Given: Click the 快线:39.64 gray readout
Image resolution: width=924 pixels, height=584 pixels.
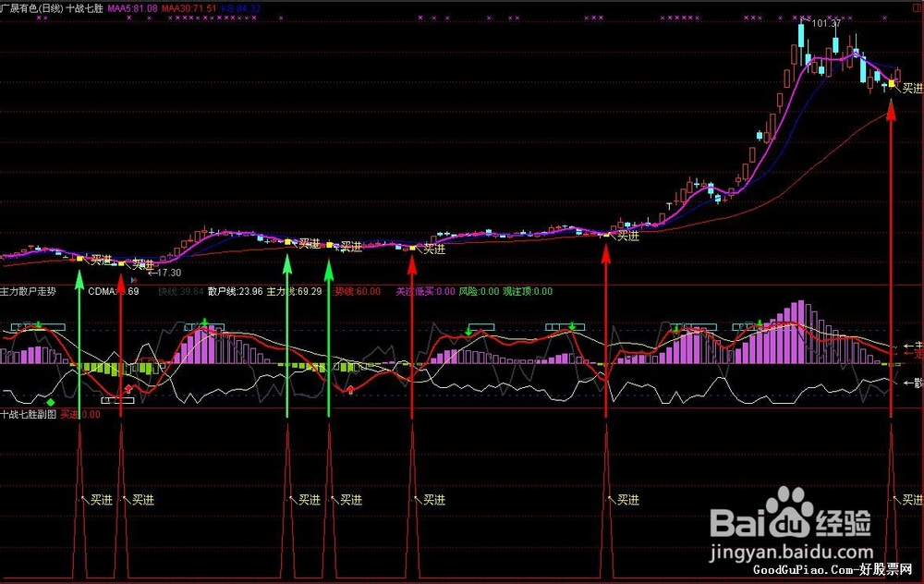Looking at the screenshot, I should pos(180,291).
